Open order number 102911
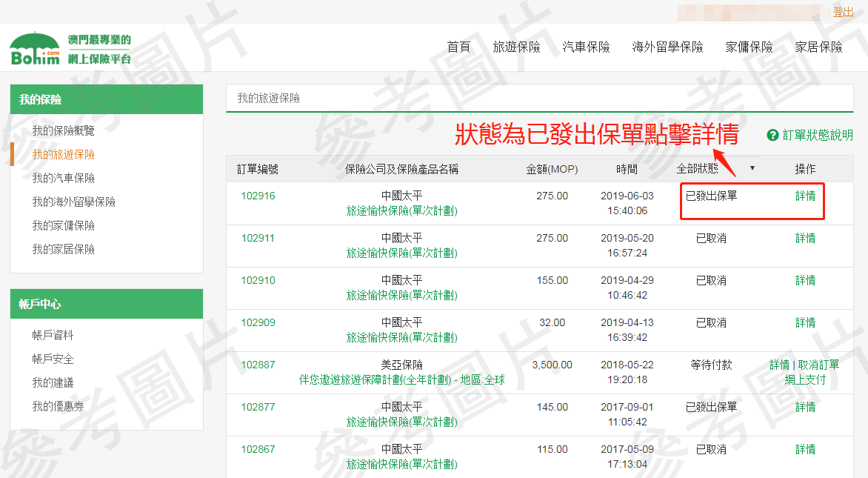Screen dimensions: 868x478 [x=258, y=238]
